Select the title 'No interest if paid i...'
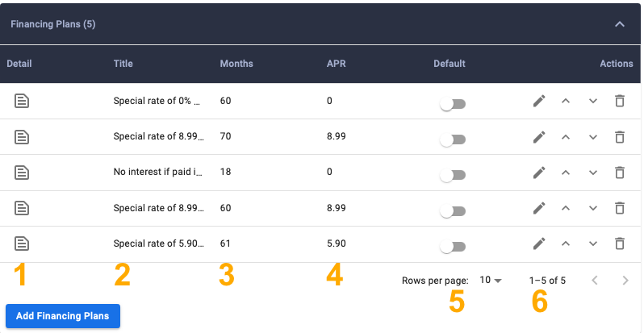This screenshot has height=333, width=644. [x=158, y=173]
